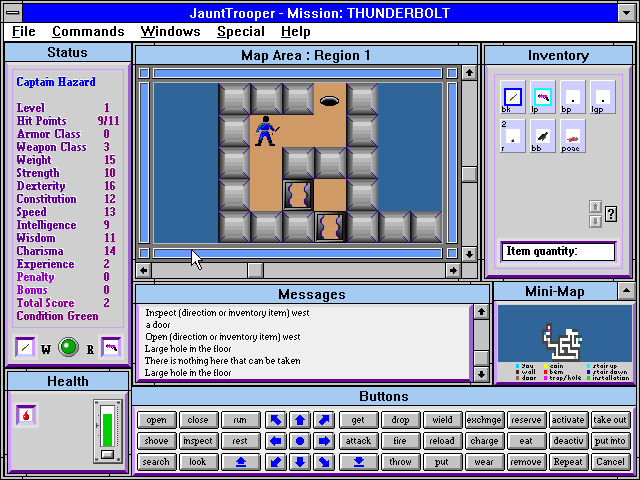Image resolution: width=640 pixels, height=480 pixels.
Task: Click the rest button
Action: (x=241, y=441)
